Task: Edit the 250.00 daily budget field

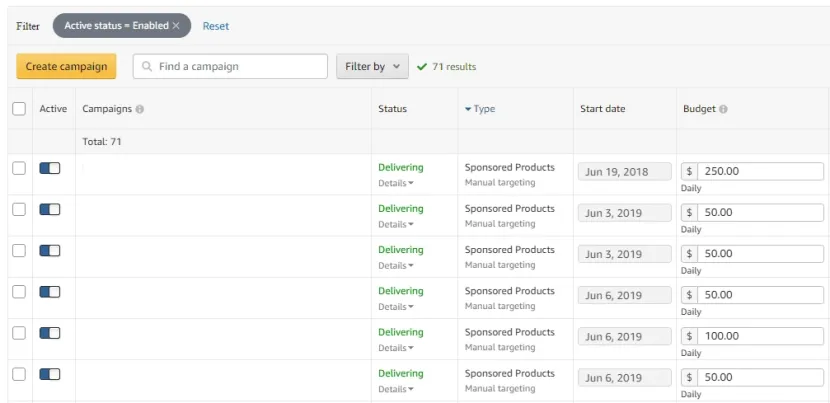Action: click(x=761, y=171)
